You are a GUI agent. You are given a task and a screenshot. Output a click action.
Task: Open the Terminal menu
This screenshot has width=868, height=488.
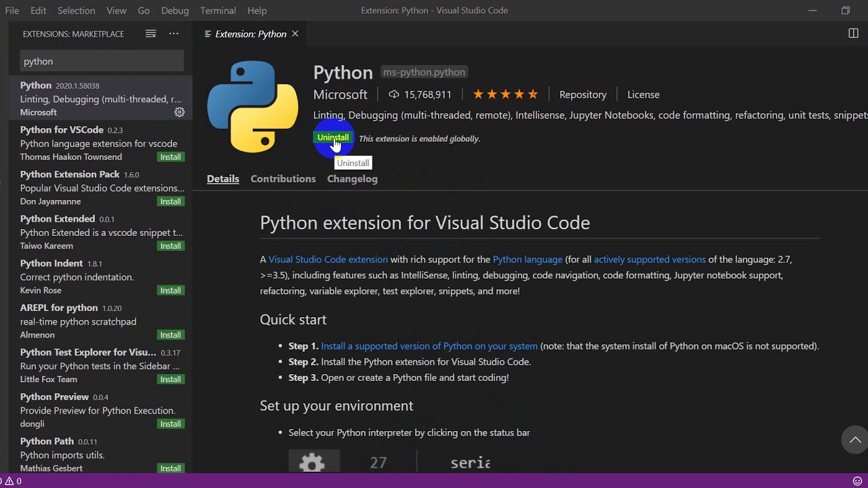218,10
